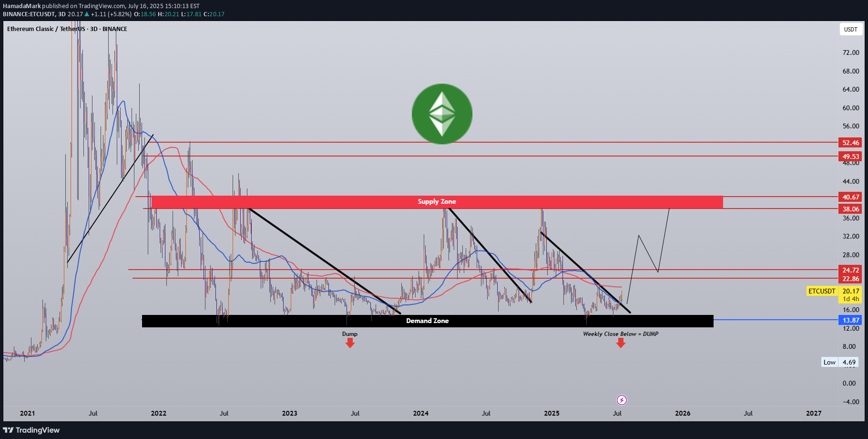The width and height of the screenshot is (868, 439).
Task: Click the blue 13.87 price label
Action: [x=850, y=320]
